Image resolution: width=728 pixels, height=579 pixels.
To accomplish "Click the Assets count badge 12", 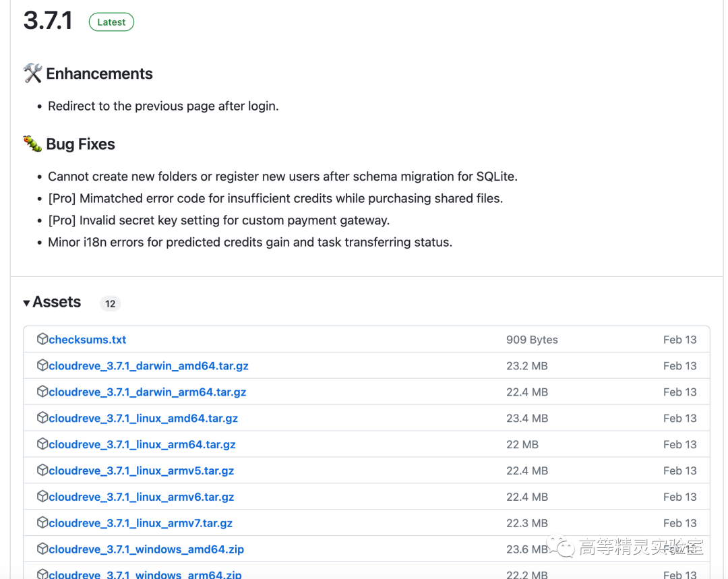I will click(110, 304).
